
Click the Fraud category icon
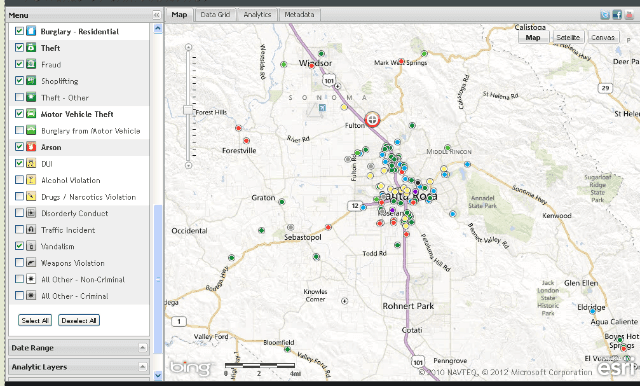click(31, 64)
